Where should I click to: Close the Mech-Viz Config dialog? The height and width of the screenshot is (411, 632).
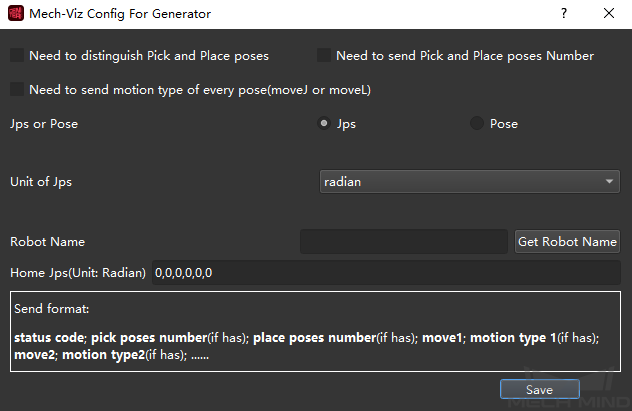coord(609,14)
